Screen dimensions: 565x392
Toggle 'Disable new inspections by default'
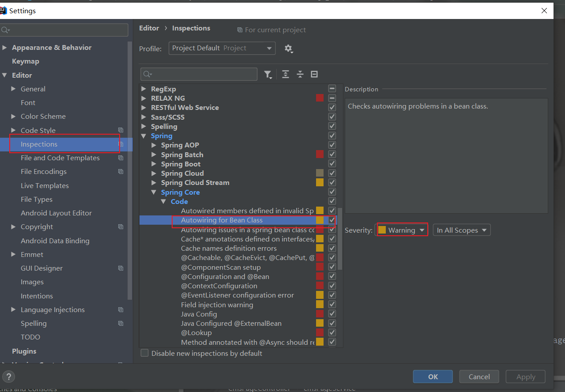(x=144, y=353)
